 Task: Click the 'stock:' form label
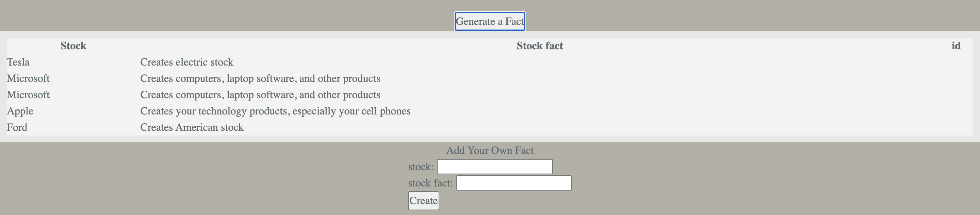pyautogui.click(x=421, y=167)
